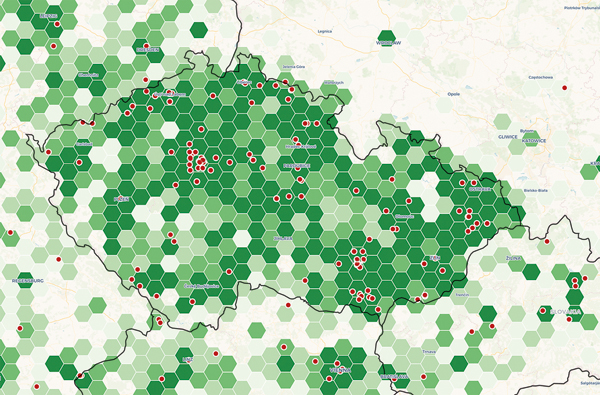Select the red marker above the Linz label
The image size is (600, 395).
tap(215, 354)
